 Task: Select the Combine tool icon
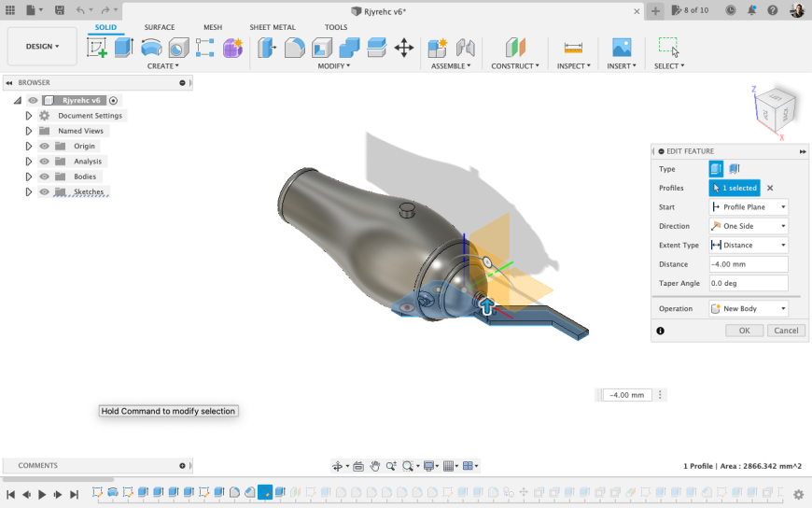(x=350, y=48)
